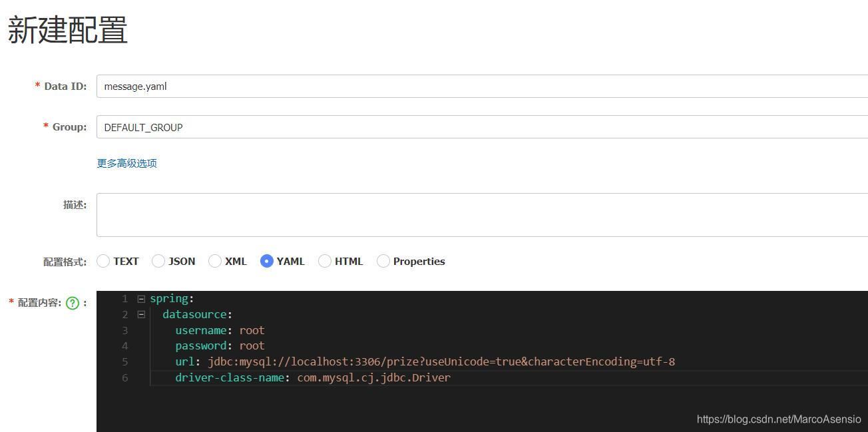Place cursor on the username: root line

point(220,330)
